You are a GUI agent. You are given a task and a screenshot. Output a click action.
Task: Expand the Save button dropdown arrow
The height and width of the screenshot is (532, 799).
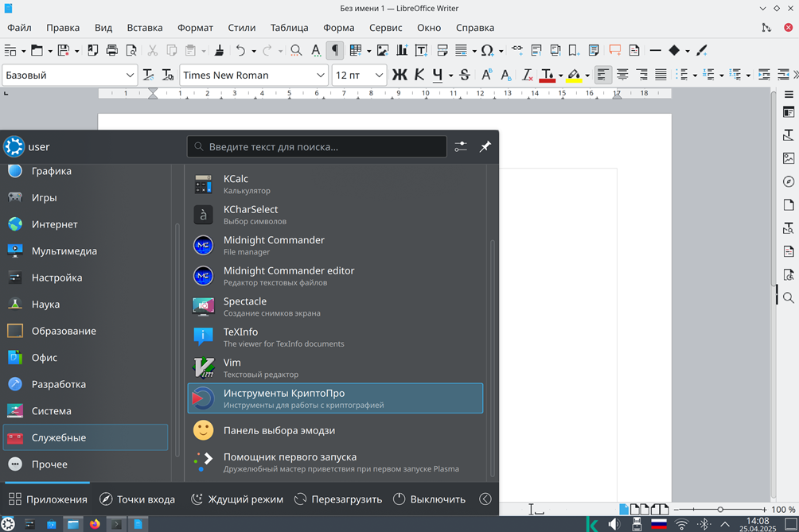[x=76, y=50]
